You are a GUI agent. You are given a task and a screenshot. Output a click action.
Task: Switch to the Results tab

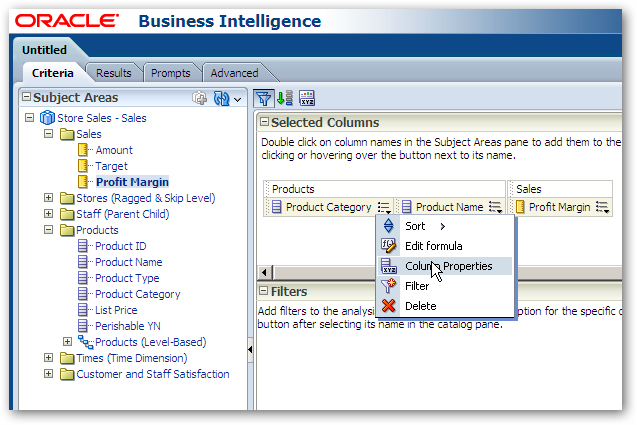(x=114, y=73)
